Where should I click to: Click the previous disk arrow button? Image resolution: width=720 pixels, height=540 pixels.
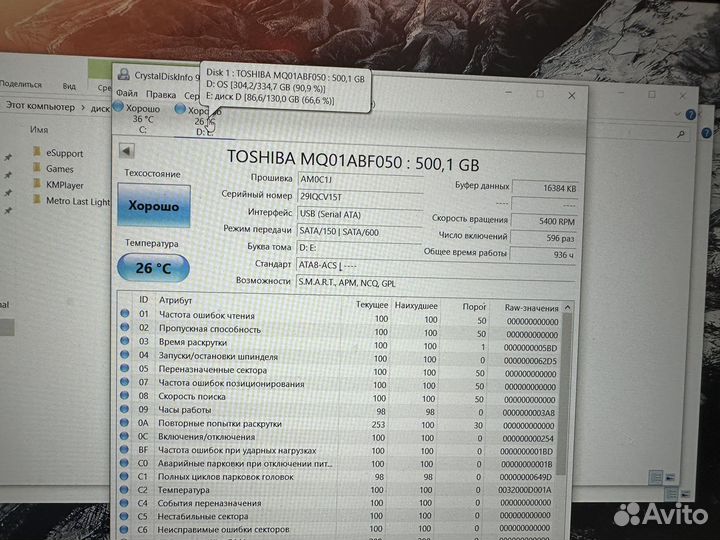pos(127,152)
